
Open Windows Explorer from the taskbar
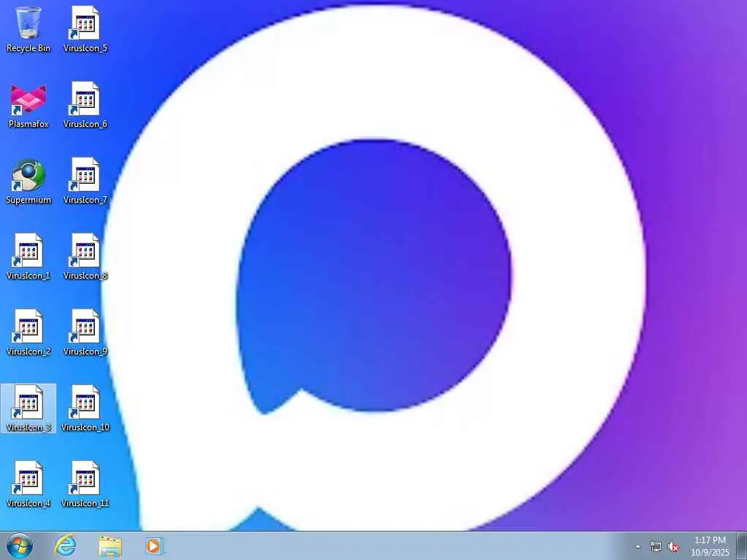point(110,545)
